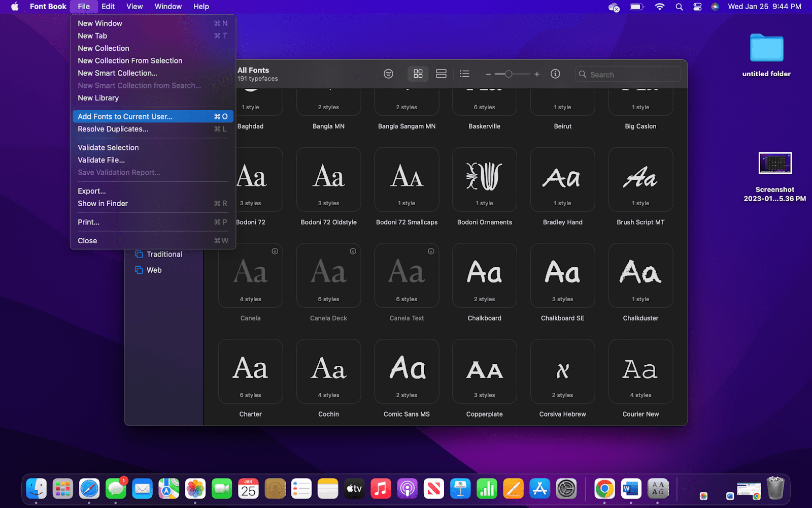Image resolution: width=812 pixels, height=508 pixels.
Task: Download the Canela Deck font via arrow icon
Action: (353, 251)
